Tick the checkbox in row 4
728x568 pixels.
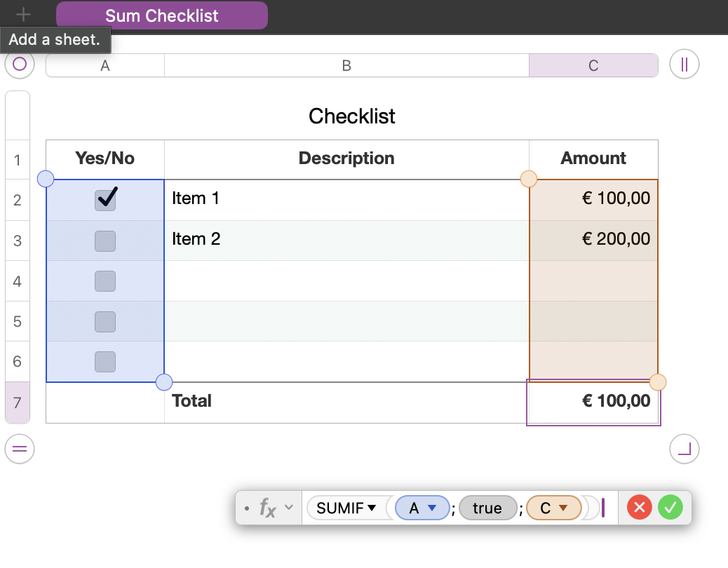pos(105,281)
